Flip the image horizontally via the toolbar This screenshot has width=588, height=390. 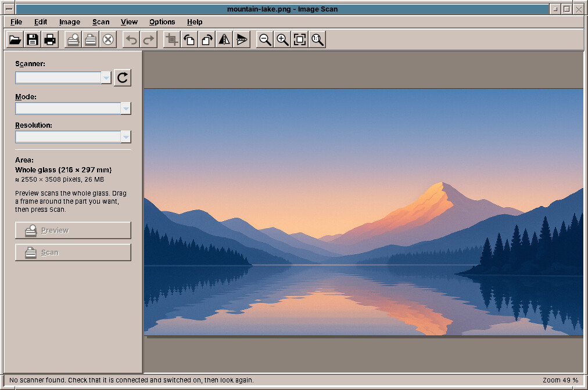(224, 39)
